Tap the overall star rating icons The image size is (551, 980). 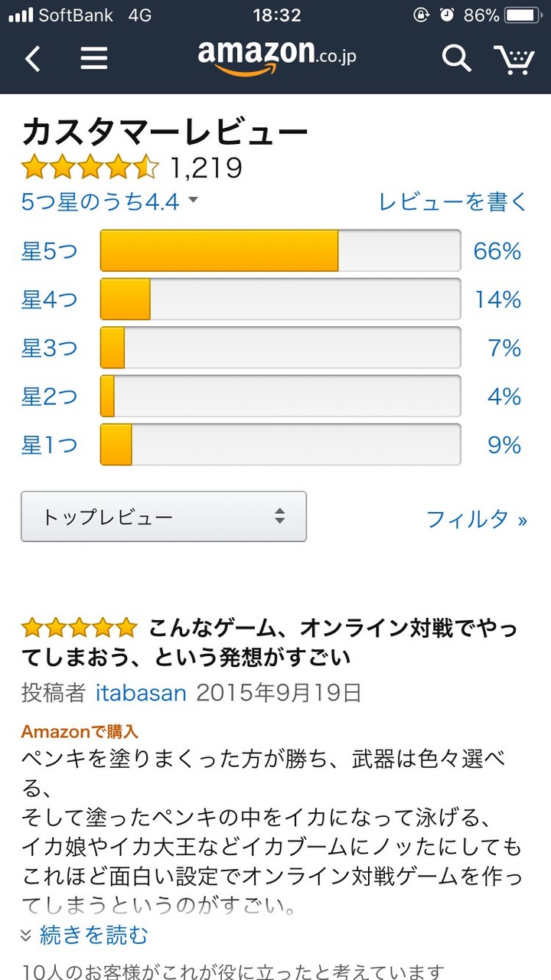90,166
